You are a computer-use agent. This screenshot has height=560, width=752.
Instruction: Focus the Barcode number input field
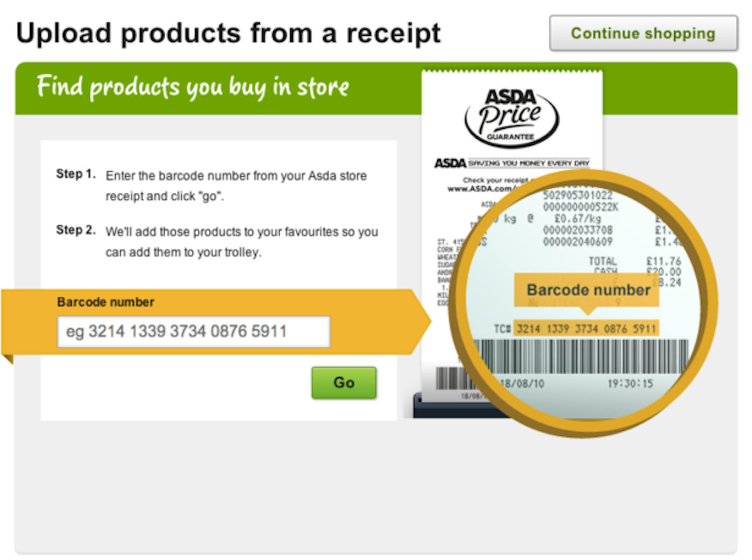click(x=194, y=332)
